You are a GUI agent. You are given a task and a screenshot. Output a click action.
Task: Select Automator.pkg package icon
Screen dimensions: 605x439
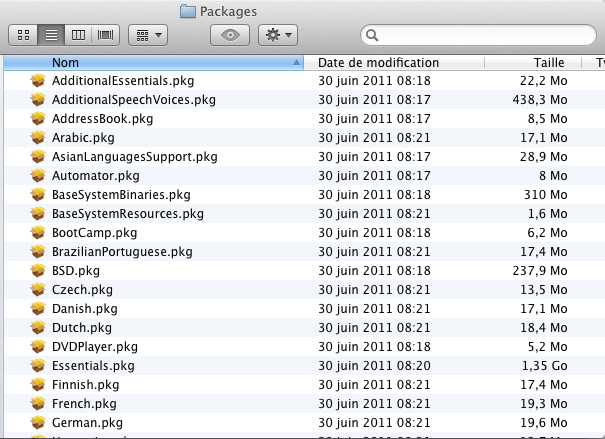pos(38,176)
